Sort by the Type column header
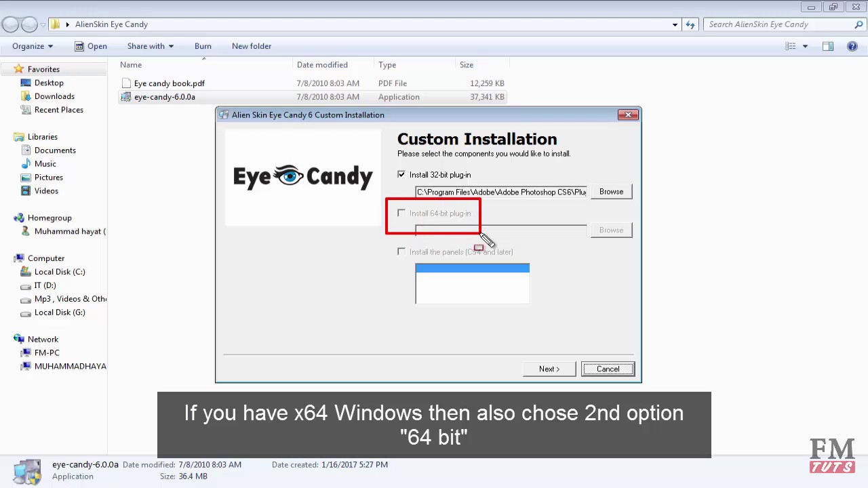This screenshot has width=868, height=488. click(x=415, y=64)
